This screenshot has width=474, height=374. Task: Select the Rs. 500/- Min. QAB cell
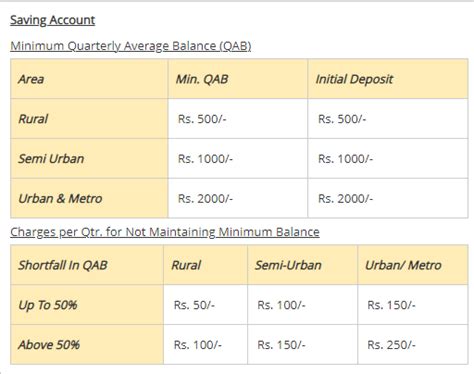click(x=238, y=119)
